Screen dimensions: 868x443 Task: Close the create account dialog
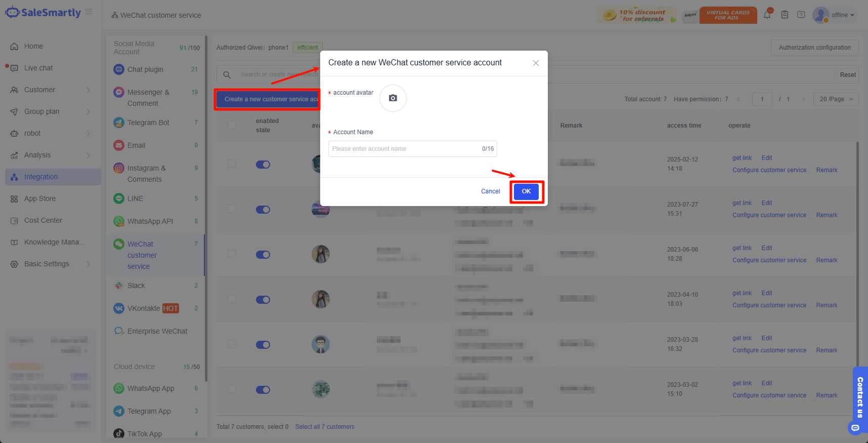pos(536,63)
